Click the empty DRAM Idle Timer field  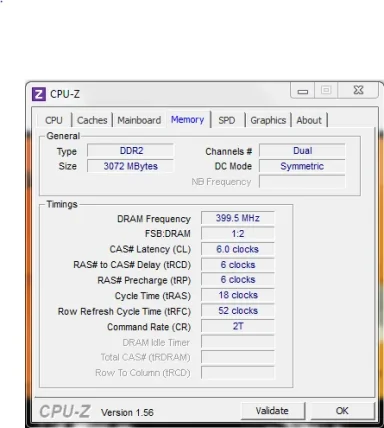click(238, 342)
